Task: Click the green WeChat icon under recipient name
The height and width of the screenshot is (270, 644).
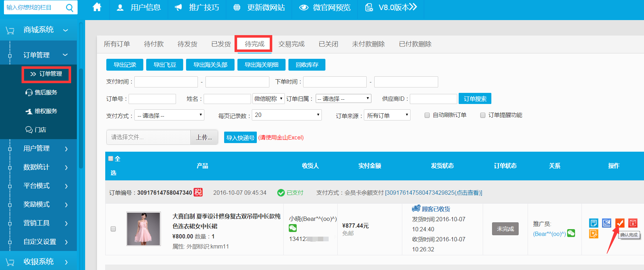Action: [x=293, y=228]
